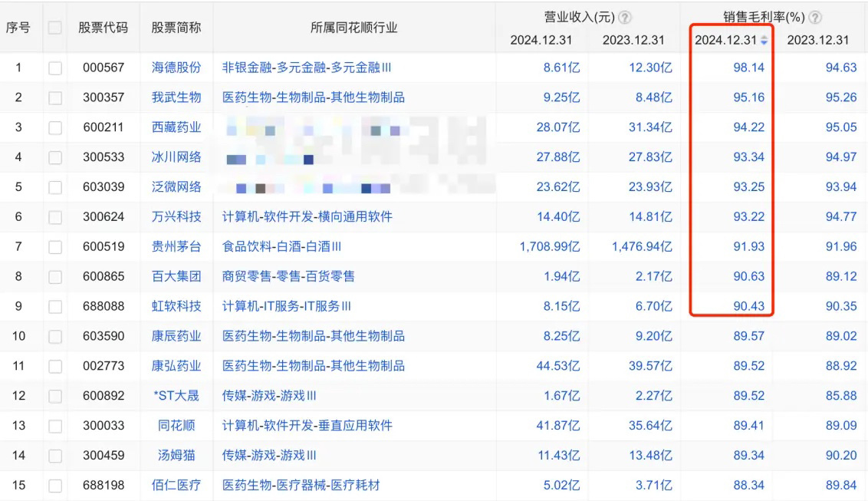Image resolution: width=868 pixels, height=501 pixels.
Task: Select the 股票代码 column header
Action: [x=103, y=28]
